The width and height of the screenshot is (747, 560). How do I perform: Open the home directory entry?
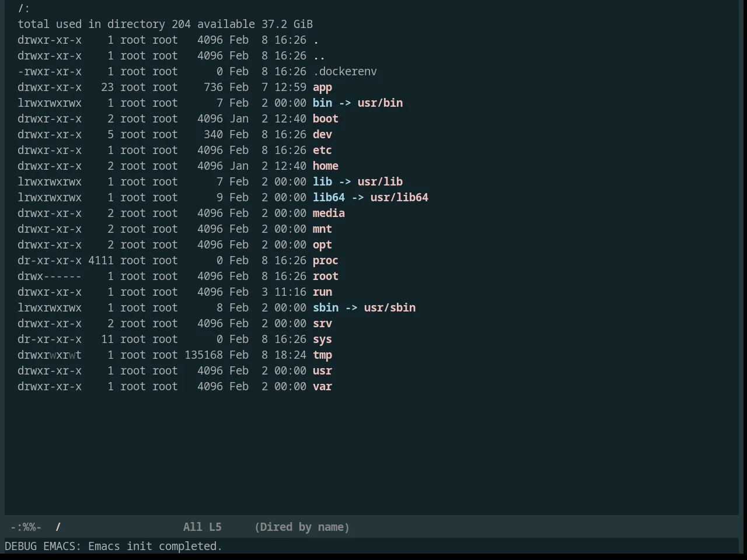click(326, 166)
